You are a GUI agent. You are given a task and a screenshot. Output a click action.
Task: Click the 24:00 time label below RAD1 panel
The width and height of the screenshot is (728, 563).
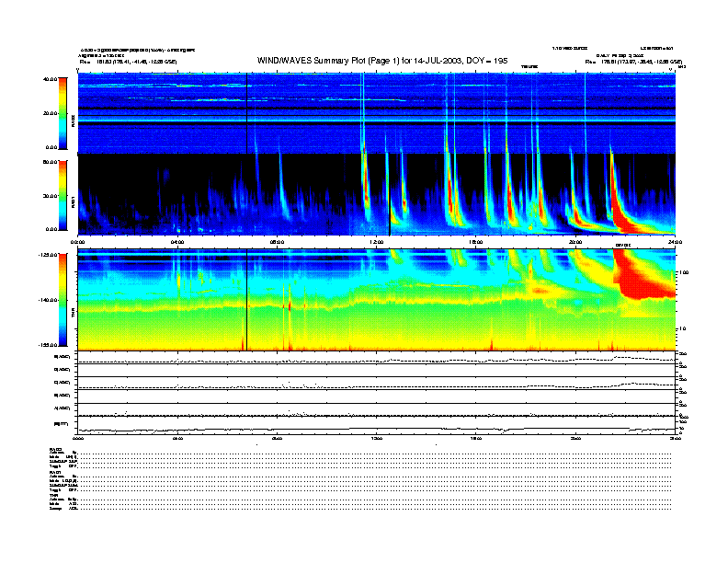coord(675,242)
